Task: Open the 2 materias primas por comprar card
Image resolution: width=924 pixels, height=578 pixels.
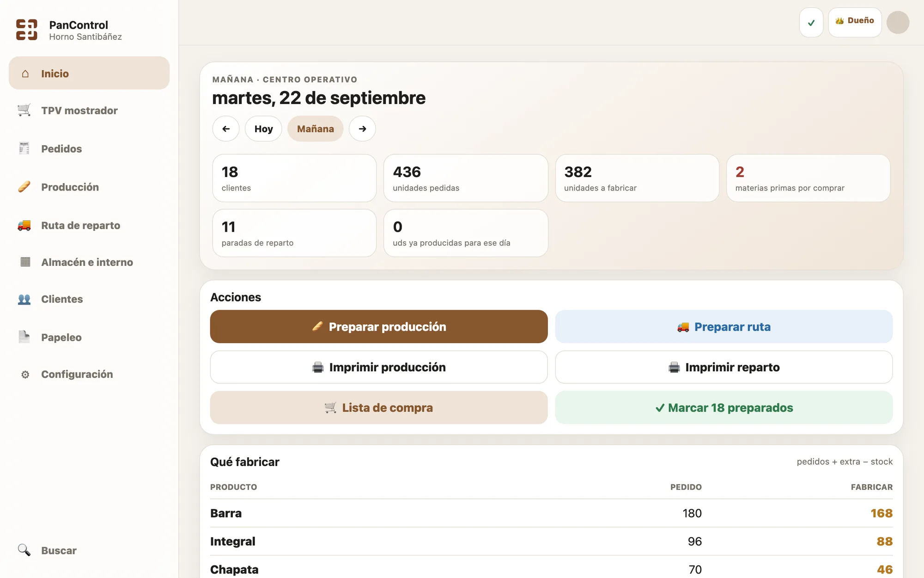Action: (x=808, y=178)
